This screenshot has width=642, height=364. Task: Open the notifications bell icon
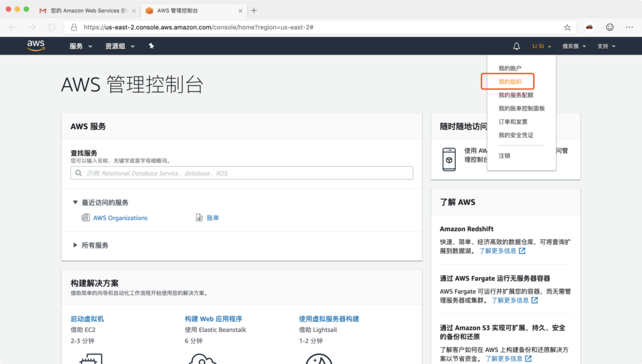click(x=517, y=46)
